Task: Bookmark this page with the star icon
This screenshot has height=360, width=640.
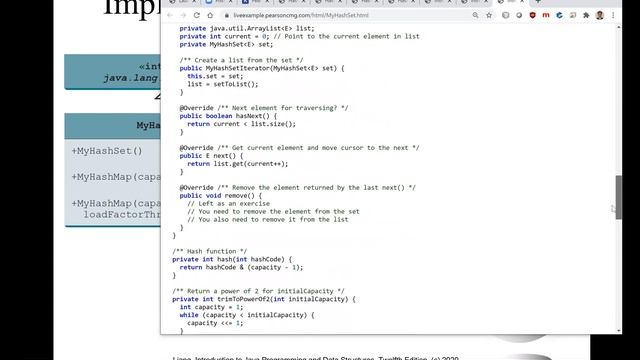Action: tap(489, 15)
